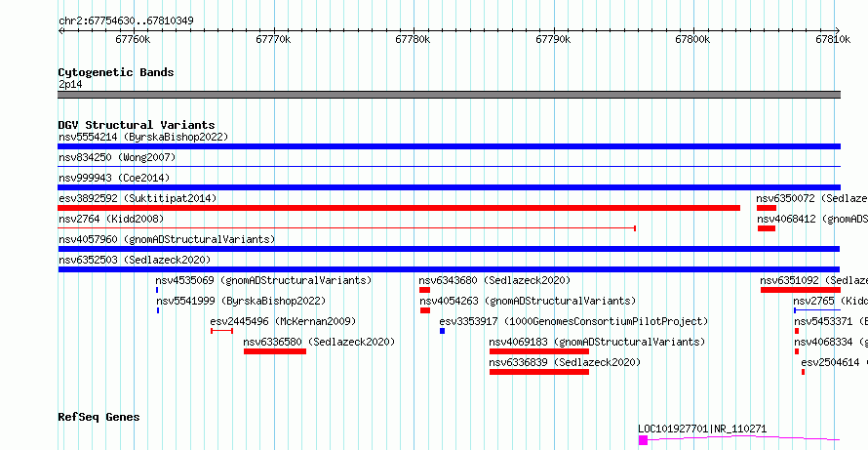Click the nsv2764 (Kidd2008) red line feature

pos(347,228)
